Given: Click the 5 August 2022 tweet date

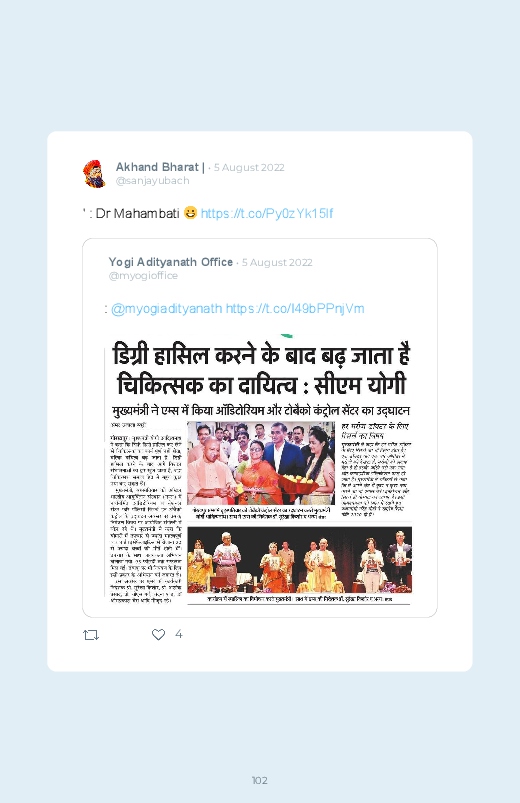Looking at the screenshot, I should pos(249,167).
